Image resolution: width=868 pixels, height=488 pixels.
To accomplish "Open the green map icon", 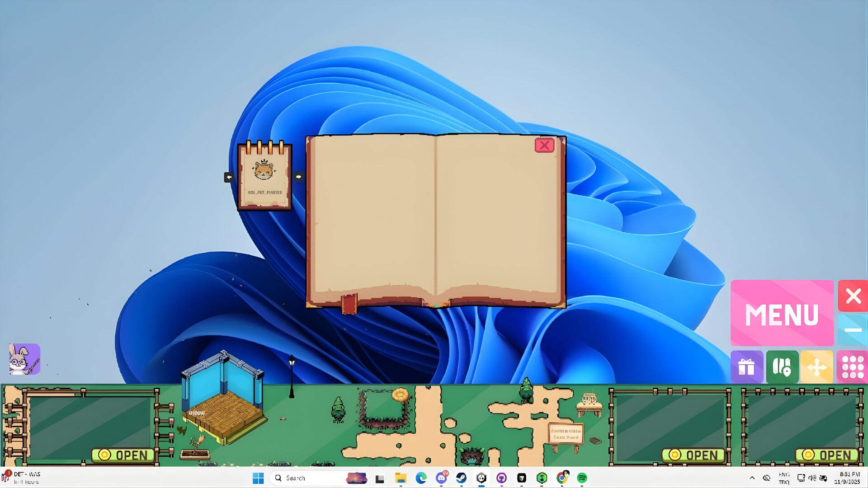I will pyautogui.click(x=782, y=367).
